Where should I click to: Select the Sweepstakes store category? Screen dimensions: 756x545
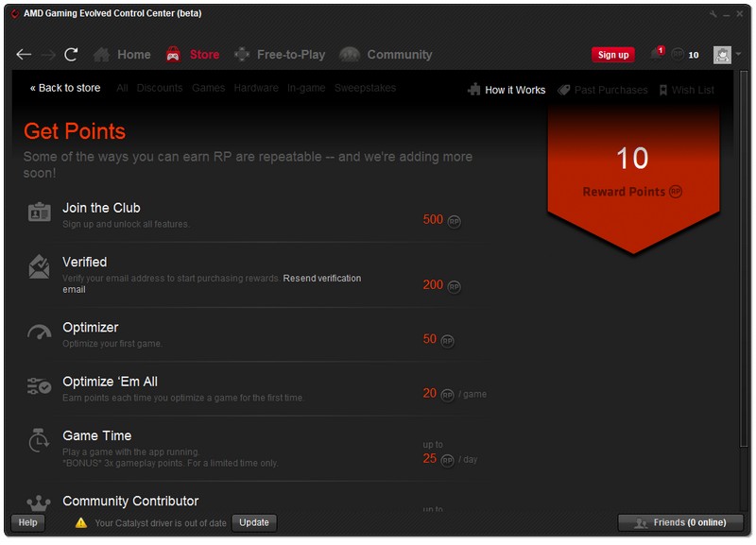[365, 88]
